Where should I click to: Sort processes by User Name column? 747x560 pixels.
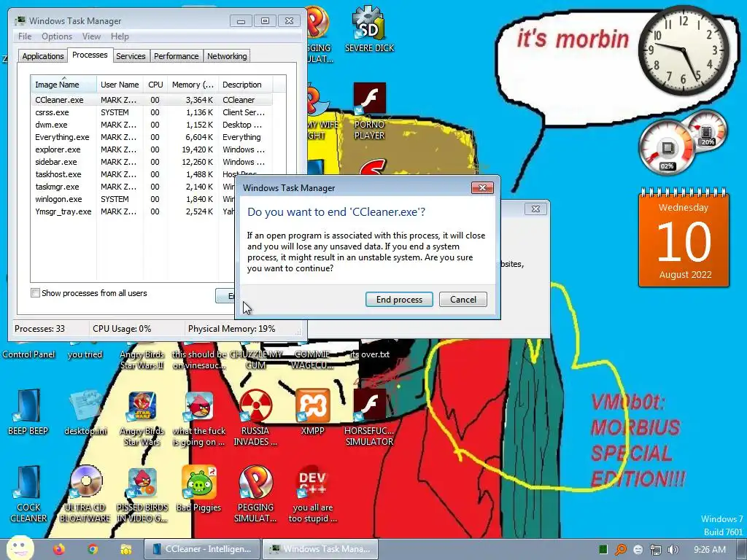[120, 85]
